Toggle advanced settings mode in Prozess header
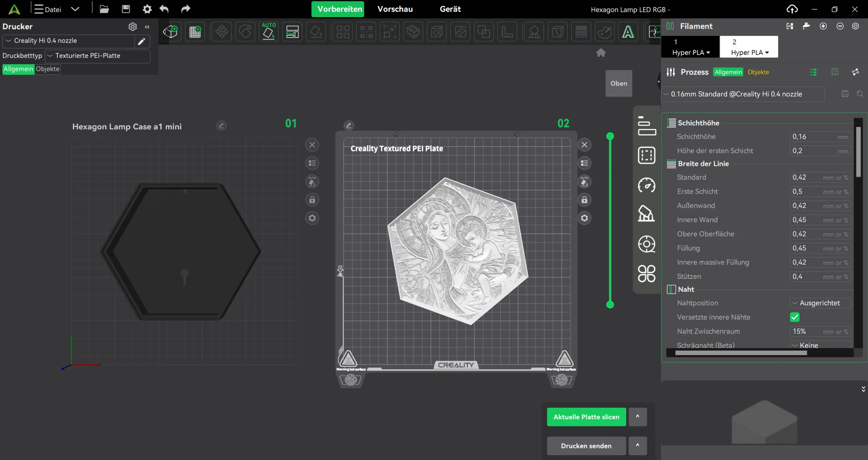This screenshot has width=868, height=460. point(814,72)
